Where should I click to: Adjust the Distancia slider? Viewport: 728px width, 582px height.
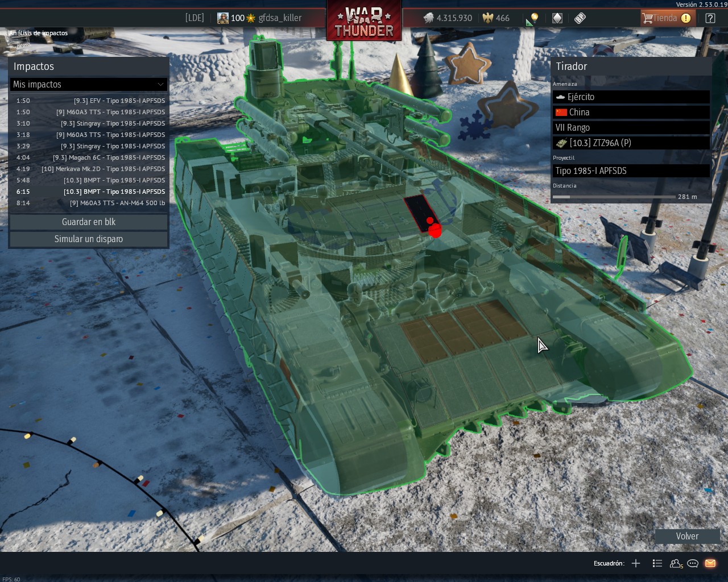pos(614,197)
